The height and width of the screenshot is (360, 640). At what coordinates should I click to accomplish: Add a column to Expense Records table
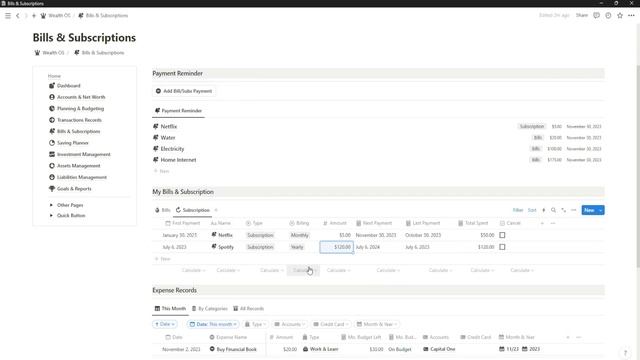(568, 337)
